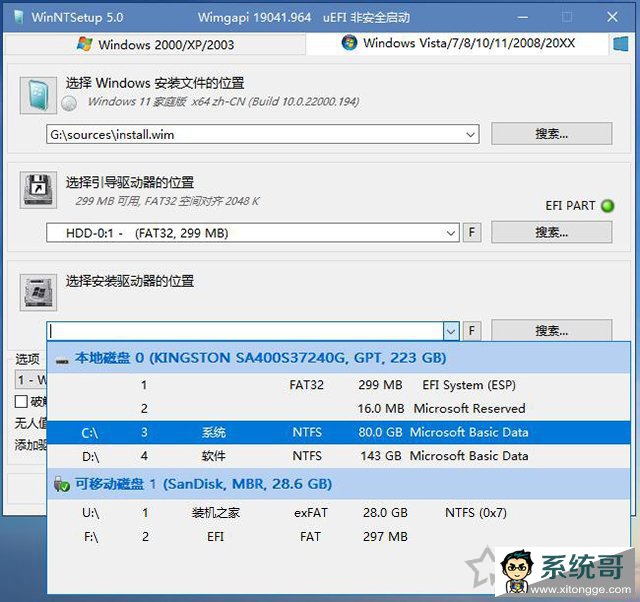Click Search button for boot drive
This screenshot has width=640, height=602.
[551, 232]
